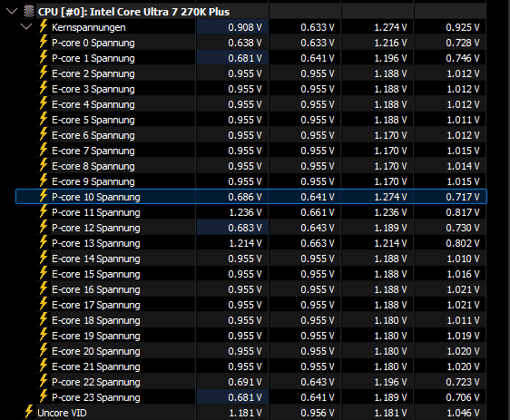The width and height of the screenshot is (510, 420).
Task: Click the lightning icon for P-core 1 Spannung
Action: (x=44, y=57)
